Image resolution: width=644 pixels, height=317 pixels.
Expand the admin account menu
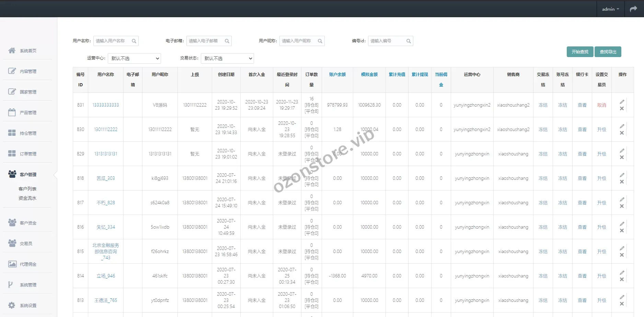coord(610,9)
